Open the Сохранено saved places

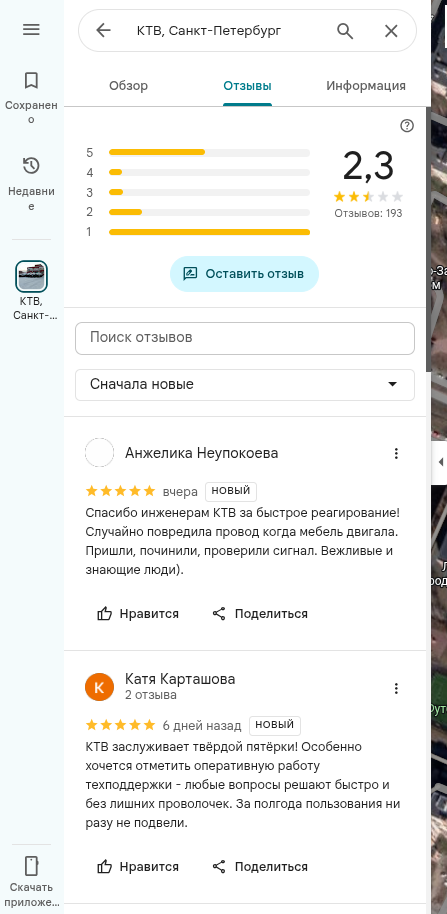pyautogui.click(x=31, y=97)
